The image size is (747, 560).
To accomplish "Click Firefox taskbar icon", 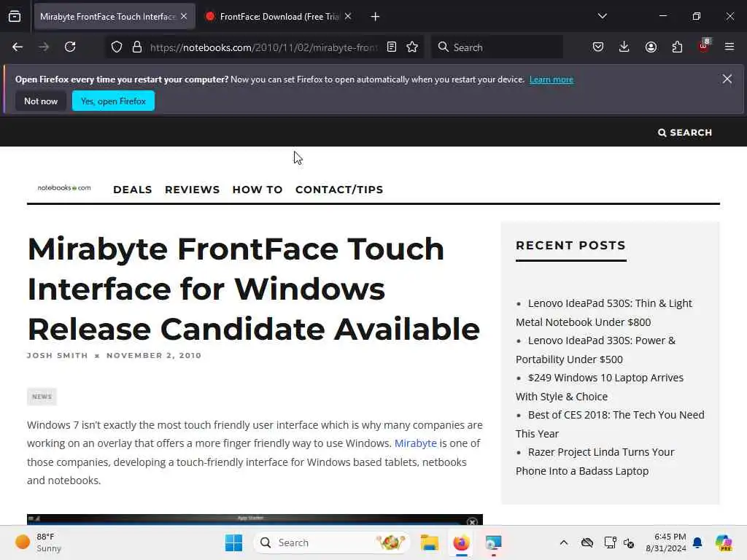I will pyautogui.click(x=461, y=542).
